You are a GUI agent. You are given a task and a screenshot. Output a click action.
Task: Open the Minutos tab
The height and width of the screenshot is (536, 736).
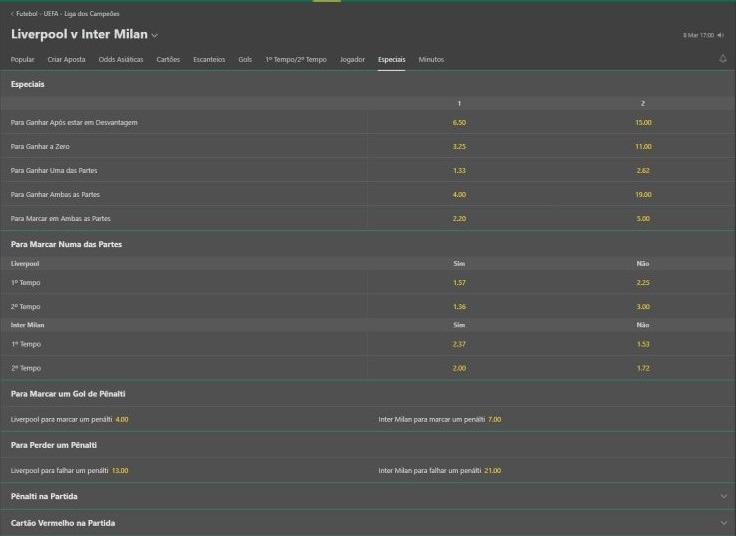click(x=431, y=60)
